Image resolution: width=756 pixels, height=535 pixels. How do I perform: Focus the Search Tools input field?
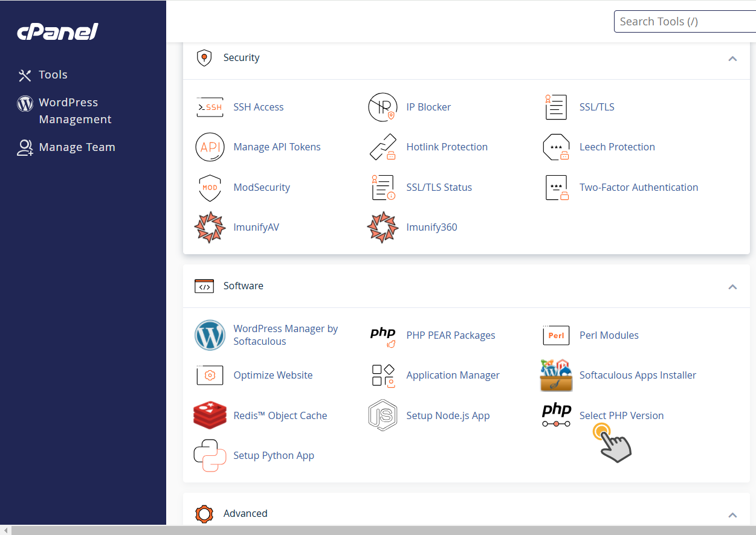[685, 22]
